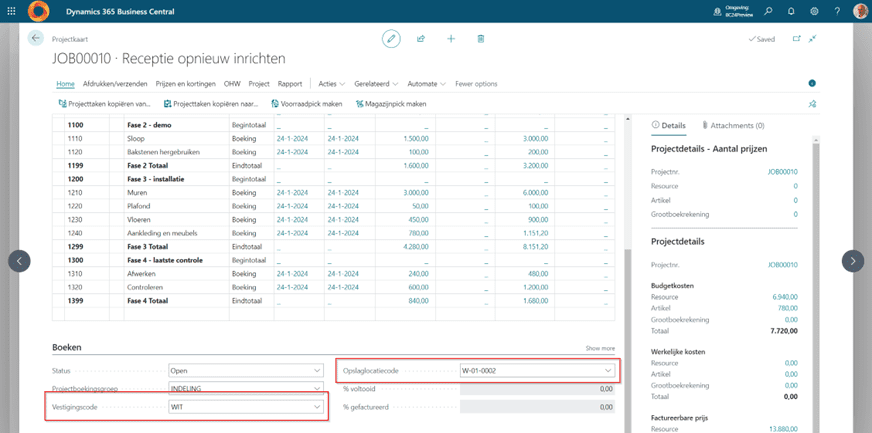The image size is (872, 433).
Task: Open the notifications bell
Action: point(791,12)
